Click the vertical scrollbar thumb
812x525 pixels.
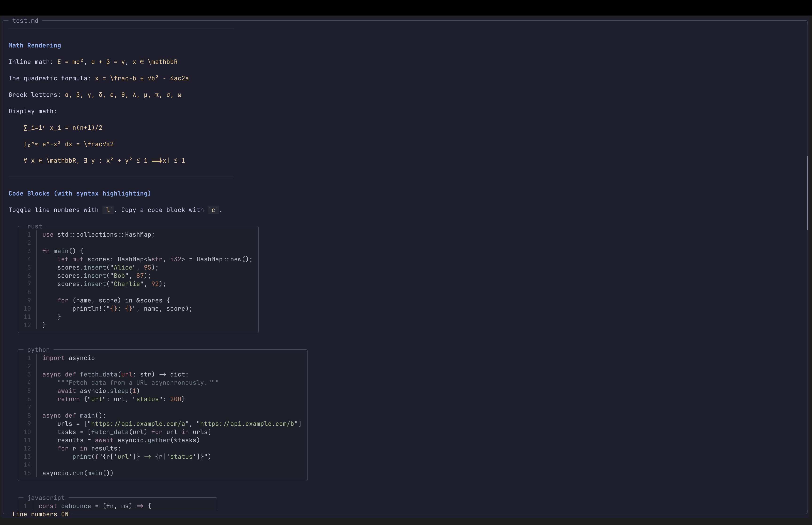tap(807, 193)
